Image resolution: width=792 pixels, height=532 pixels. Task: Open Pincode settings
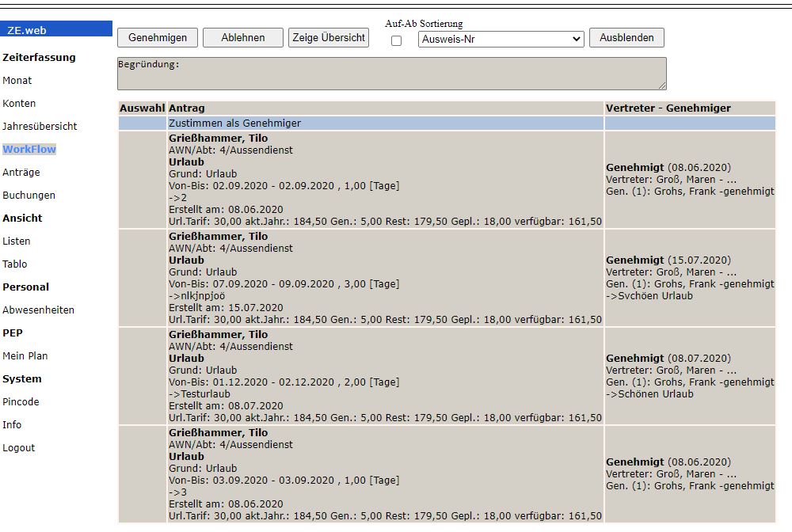[21, 402]
